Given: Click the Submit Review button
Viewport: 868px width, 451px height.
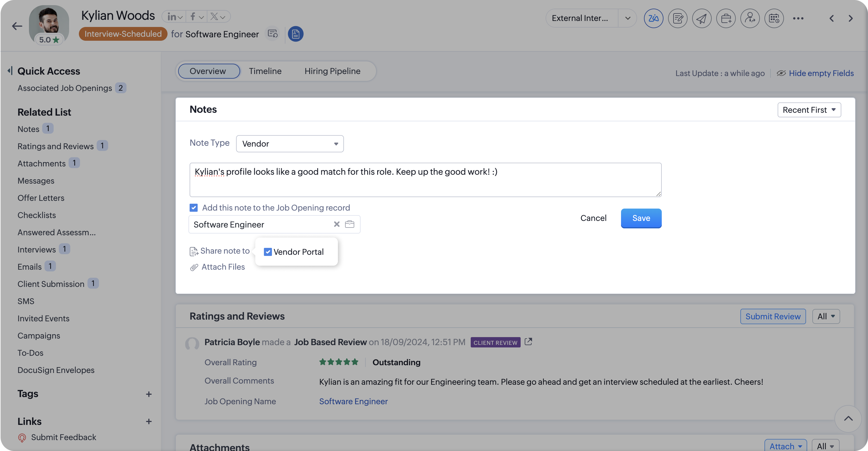Looking at the screenshot, I should click(773, 316).
